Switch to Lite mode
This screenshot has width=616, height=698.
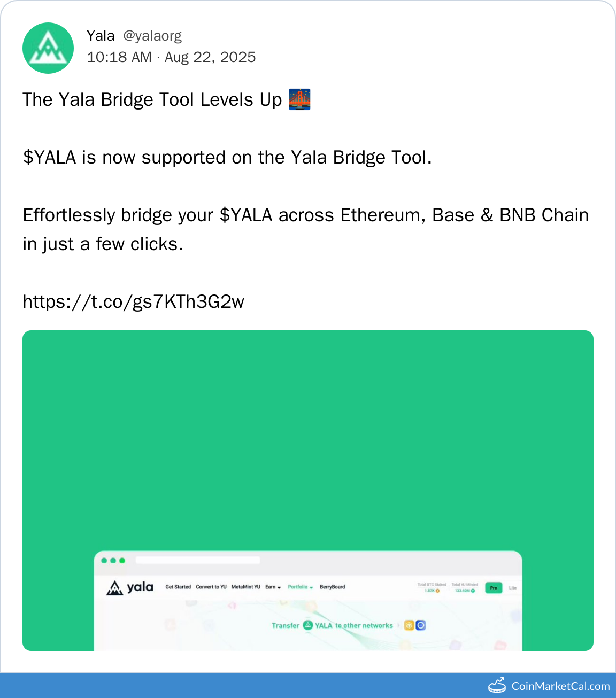pyautogui.click(x=513, y=588)
